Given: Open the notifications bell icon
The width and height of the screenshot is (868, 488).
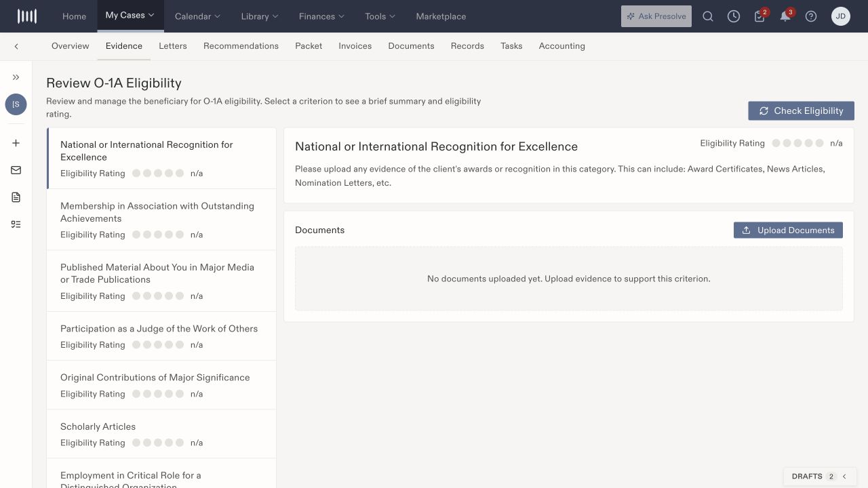Looking at the screenshot, I should click(786, 16).
